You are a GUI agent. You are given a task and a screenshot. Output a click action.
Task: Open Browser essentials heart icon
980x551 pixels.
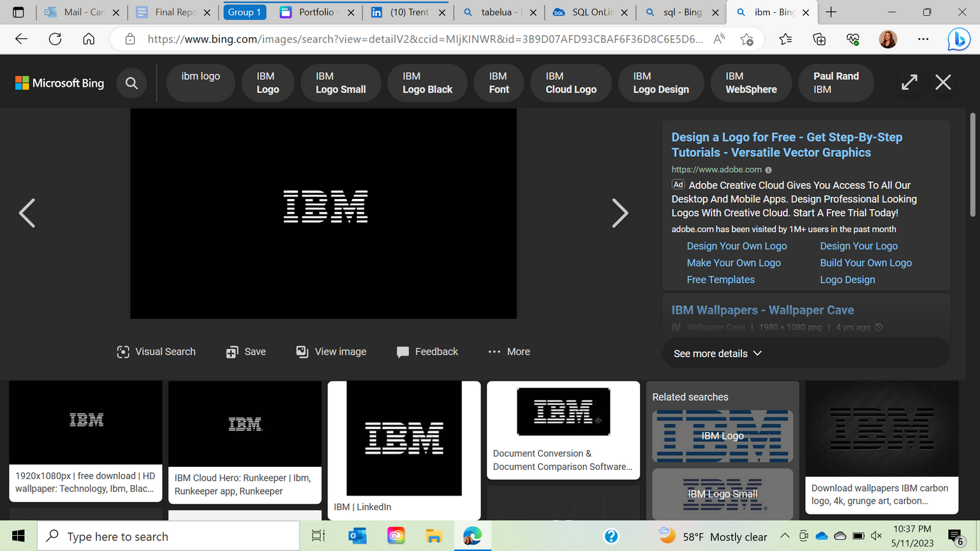pos(853,39)
